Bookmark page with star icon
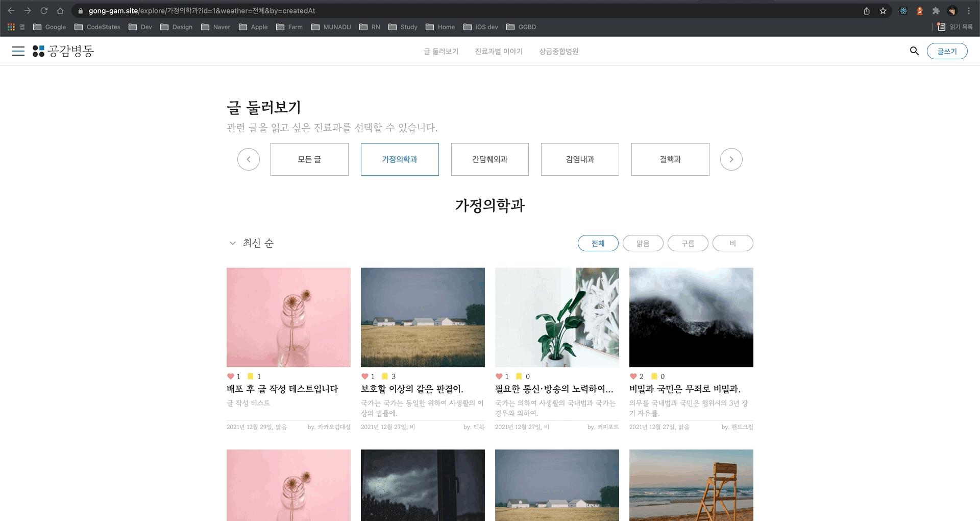 pos(883,11)
